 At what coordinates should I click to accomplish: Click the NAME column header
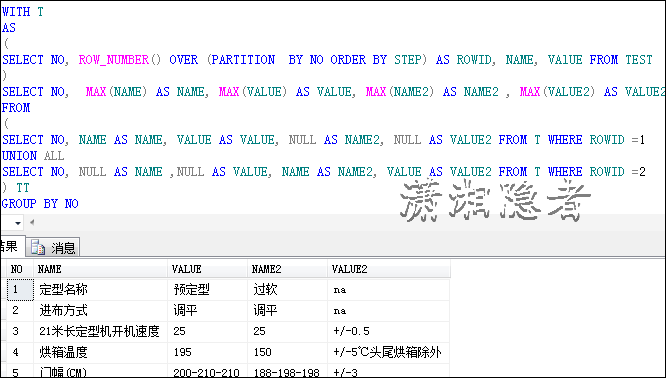coord(101,269)
